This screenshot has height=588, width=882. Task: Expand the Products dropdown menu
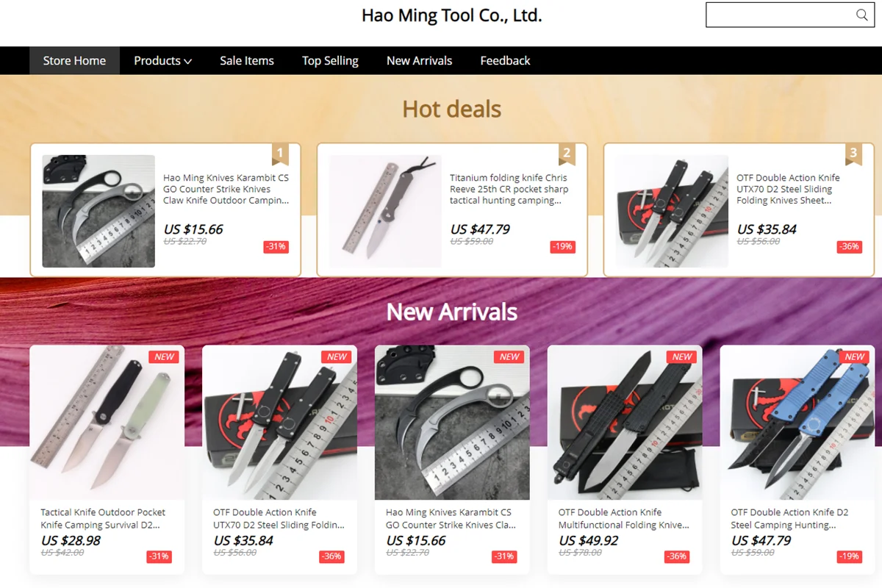coord(162,60)
